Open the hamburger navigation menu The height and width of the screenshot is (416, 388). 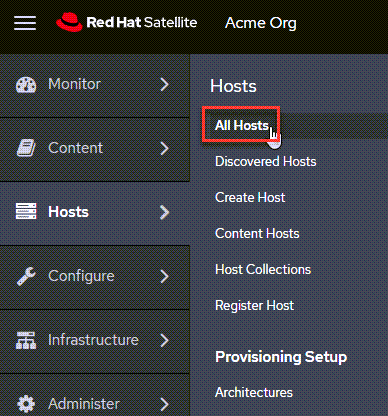[x=25, y=23]
